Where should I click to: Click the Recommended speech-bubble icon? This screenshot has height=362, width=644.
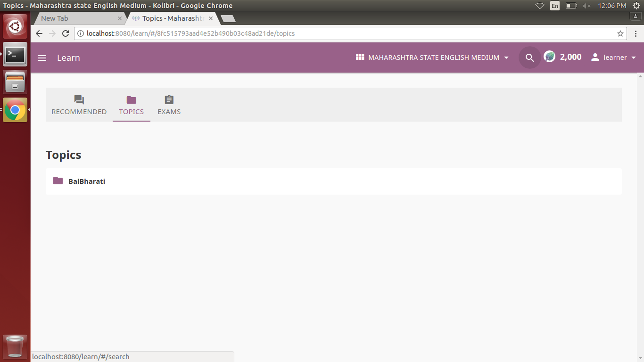point(79,99)
